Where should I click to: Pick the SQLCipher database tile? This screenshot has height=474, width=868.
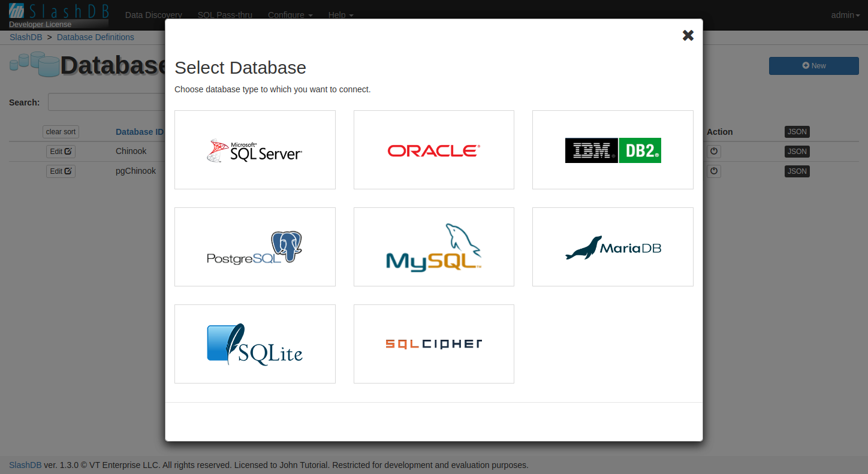pyautogui.click(x=434, y=344)
